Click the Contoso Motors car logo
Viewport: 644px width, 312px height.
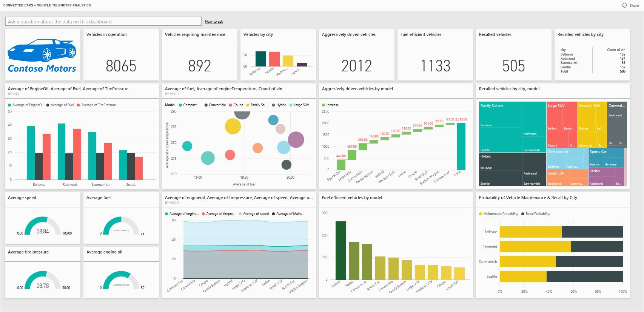click(x=42, y=55)
